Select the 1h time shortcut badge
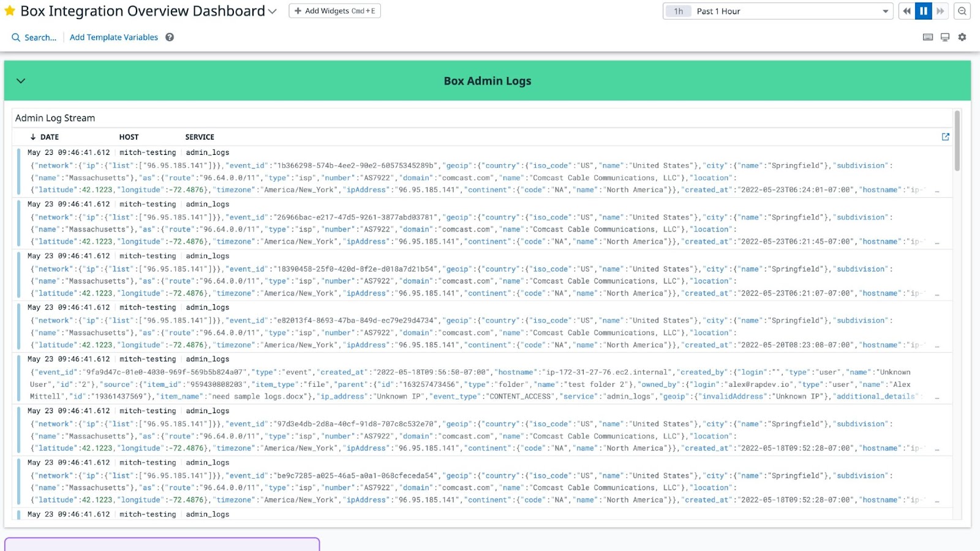The height and width of the screenshot is (551, 980). click(x=679, y=11)
